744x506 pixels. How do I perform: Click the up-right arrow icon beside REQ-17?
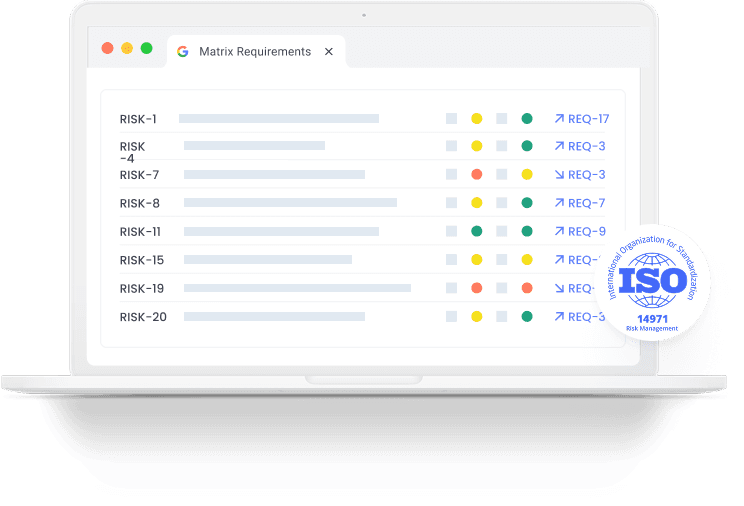(559, 119)
